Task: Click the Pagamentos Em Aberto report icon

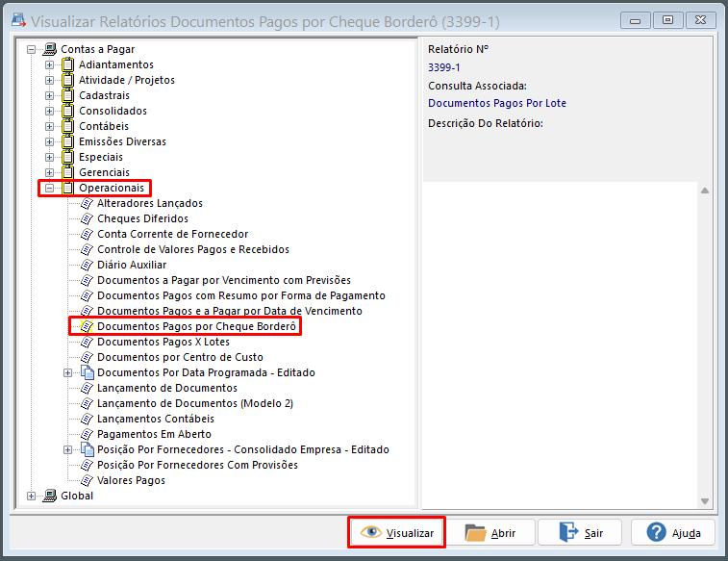Action: pos(87,434)
